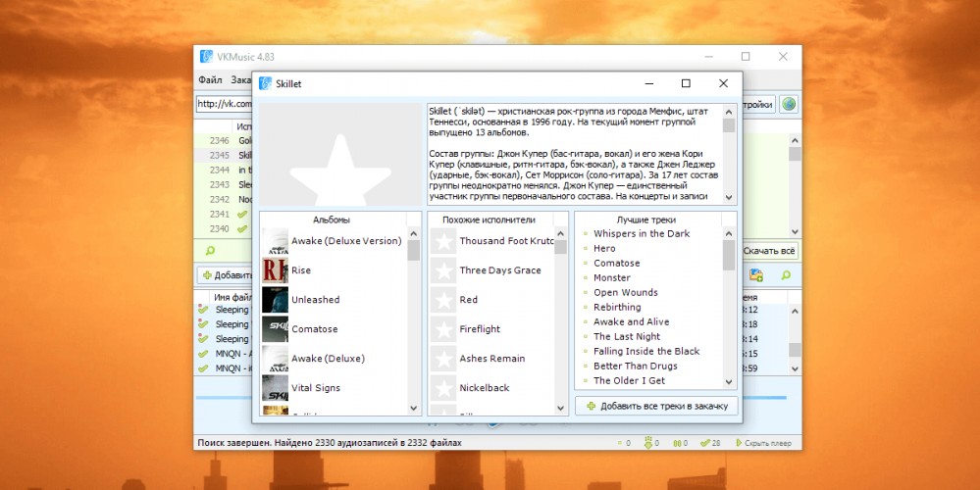Image resolution: width=980 pixels, height=490 pixels.
Task: Click the paused counter icon in the status bar
Action: pos(677,443)
